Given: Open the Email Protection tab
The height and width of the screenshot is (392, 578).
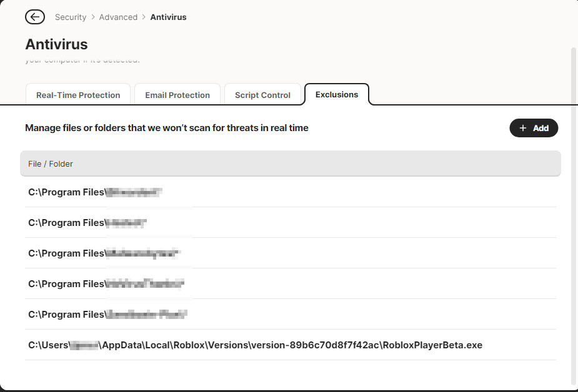Looking at the screenshot, I should point(177,95).
